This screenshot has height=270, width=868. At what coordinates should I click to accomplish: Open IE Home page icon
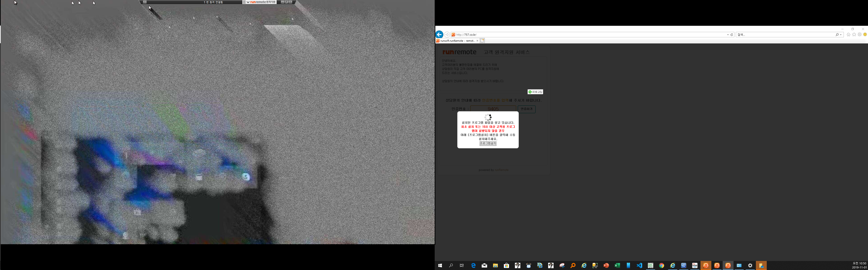(849, 34)
